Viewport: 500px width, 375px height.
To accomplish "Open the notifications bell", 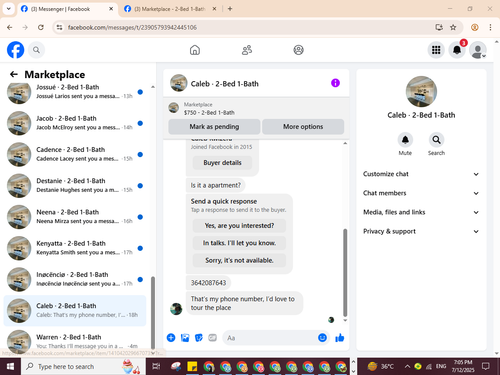I will [457, 50].
